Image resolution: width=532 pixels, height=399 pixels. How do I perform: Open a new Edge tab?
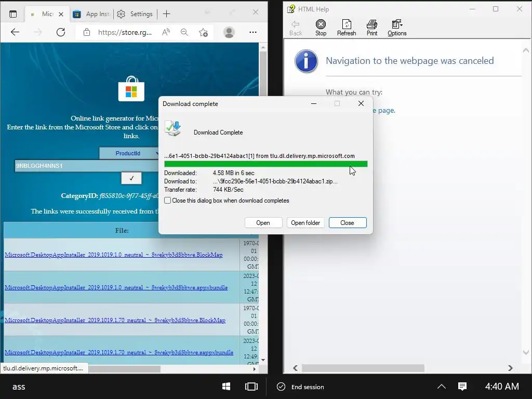coord(166,14)
